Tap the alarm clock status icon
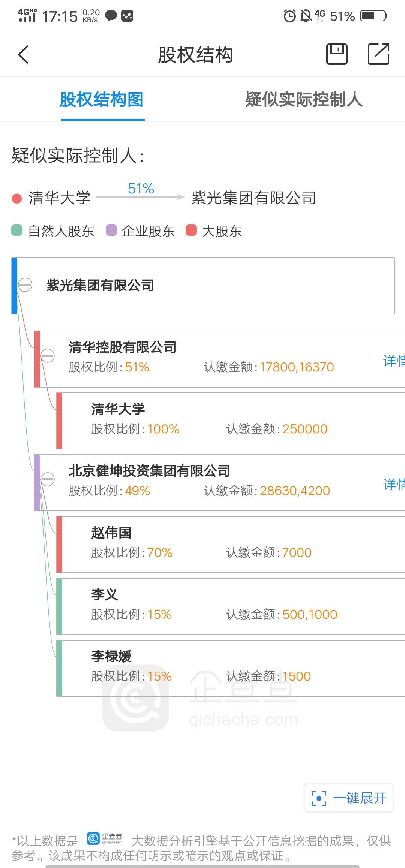The image size is (405, 868). [289, 16]
